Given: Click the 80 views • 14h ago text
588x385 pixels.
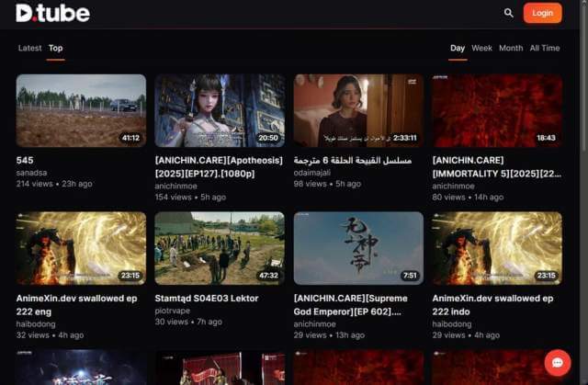Looking at the screenshot, I should pyautogui.click(x=468, y=197).
